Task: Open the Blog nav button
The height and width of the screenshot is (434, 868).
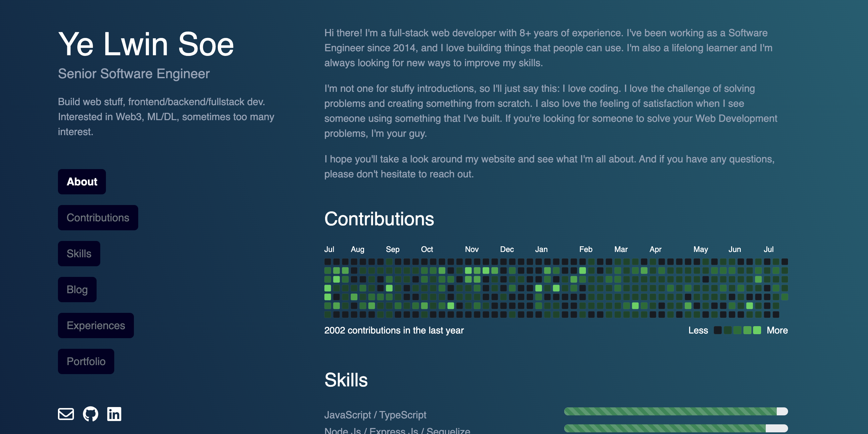Action: [x=77, y=290]
